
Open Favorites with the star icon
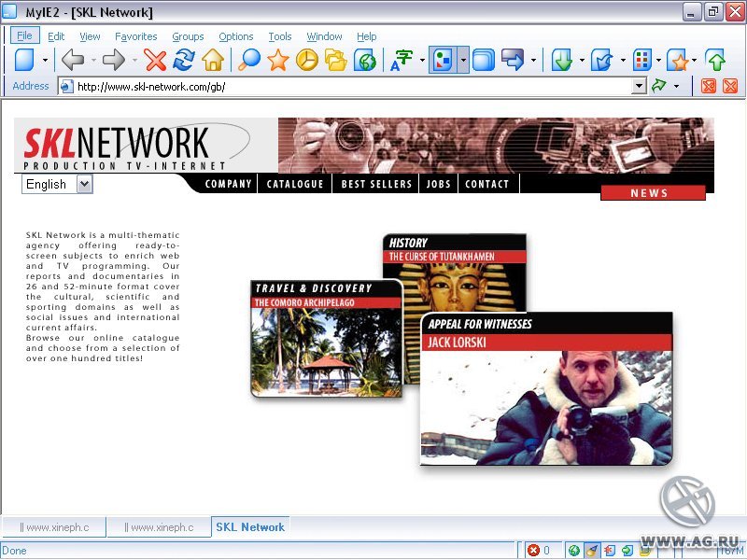point(277,60)
